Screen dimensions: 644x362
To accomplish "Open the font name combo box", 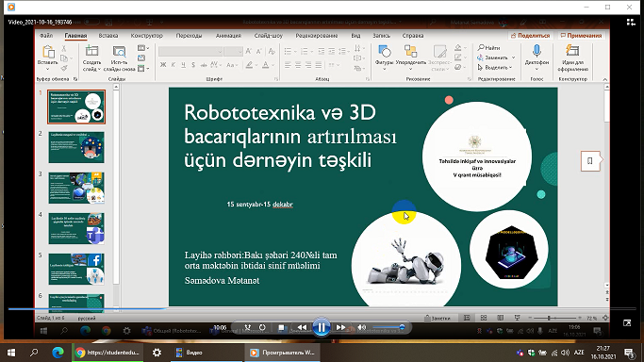I will (190, 51).
